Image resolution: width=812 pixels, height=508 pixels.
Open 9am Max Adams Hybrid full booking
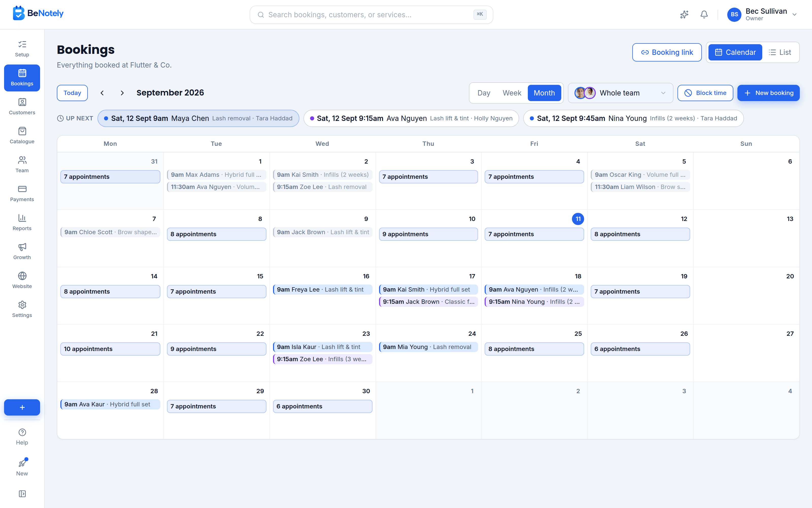tap(216, 175)
